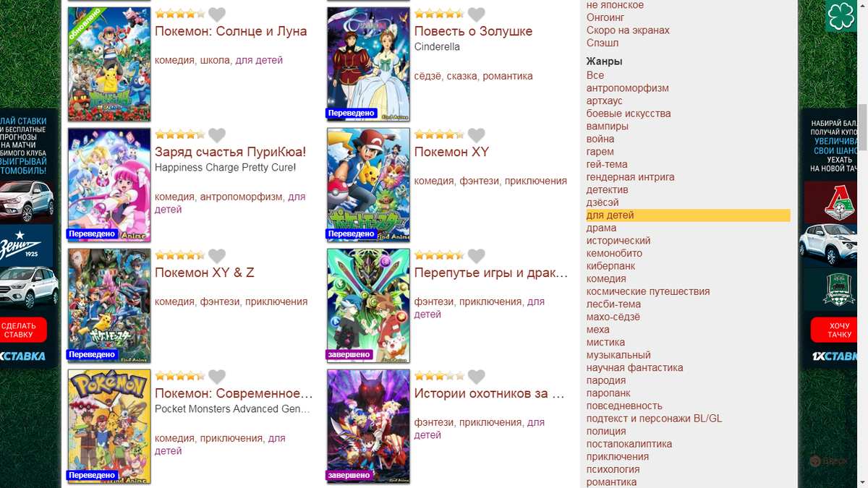
Task: Toggle heart icon for Заряд счастья ПуриКюа!
Action: (217, 135)
